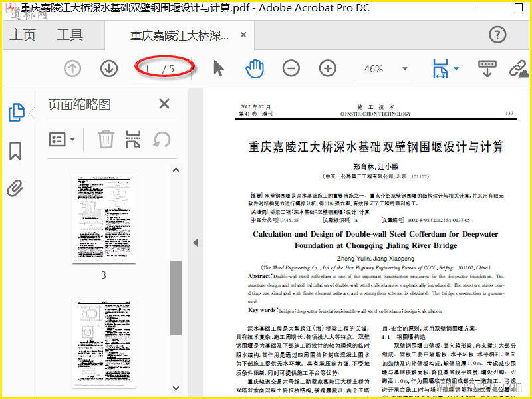Click section heading 1.1 钢围堰构造

(404, 337)
